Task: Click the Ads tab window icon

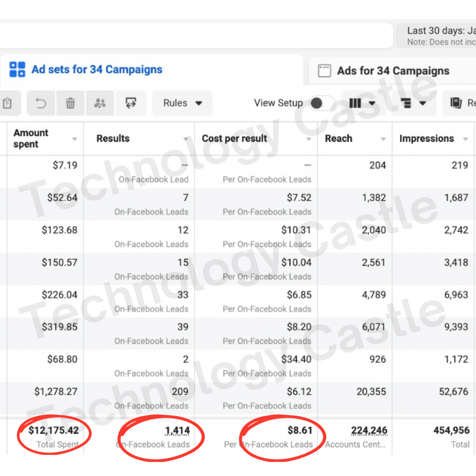Action: pos(324,71)
